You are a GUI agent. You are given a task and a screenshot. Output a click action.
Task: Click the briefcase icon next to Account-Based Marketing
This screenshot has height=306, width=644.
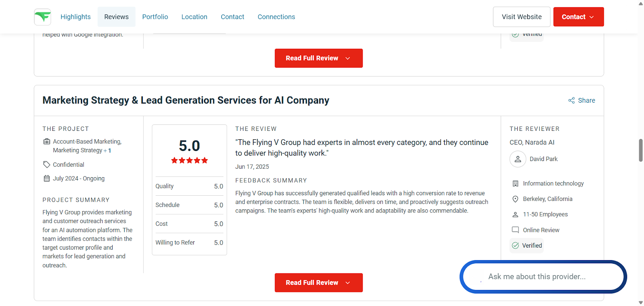tap(47, 142)
